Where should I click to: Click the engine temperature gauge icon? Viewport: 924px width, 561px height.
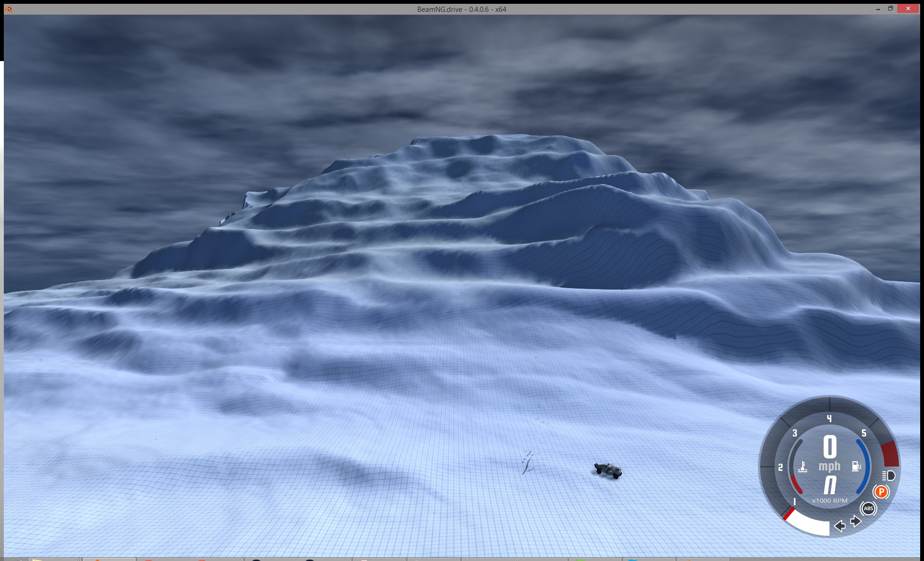click(803, 467)
